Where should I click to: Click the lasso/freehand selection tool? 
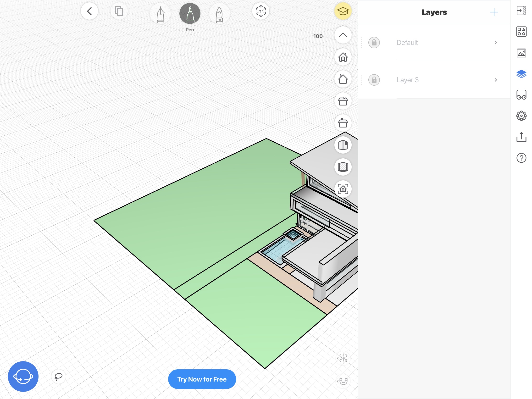(x=58, y=376)
